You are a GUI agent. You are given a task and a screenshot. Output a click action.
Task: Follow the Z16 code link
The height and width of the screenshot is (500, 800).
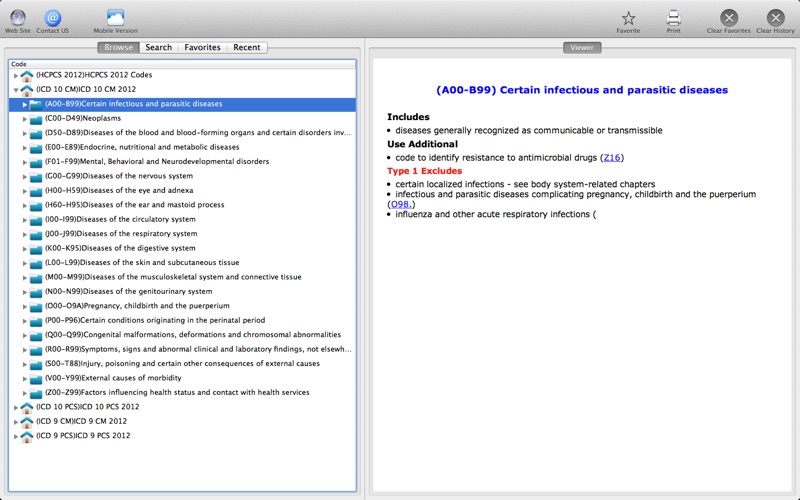[612, 158]
